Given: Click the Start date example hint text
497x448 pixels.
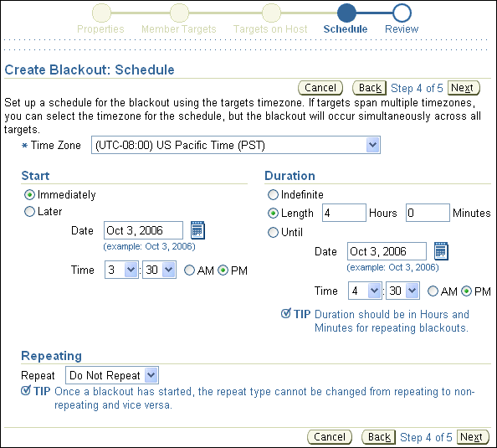Looking at the screenshot, I should [149, 246].
